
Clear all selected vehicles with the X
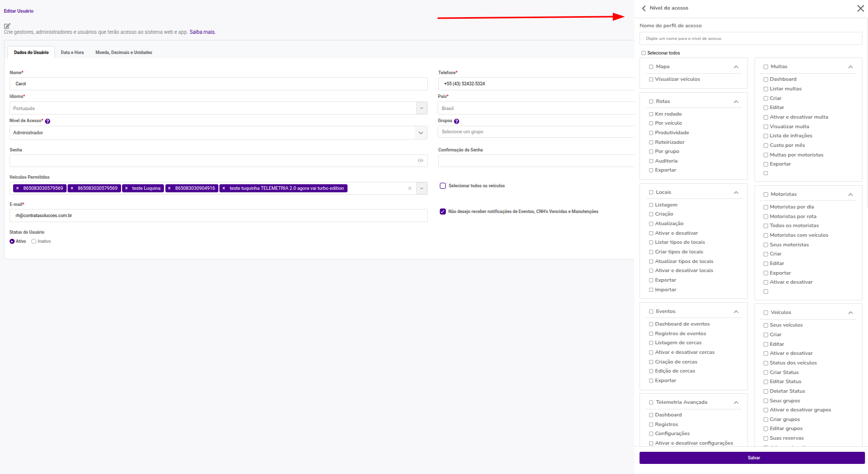coord(410,188)
